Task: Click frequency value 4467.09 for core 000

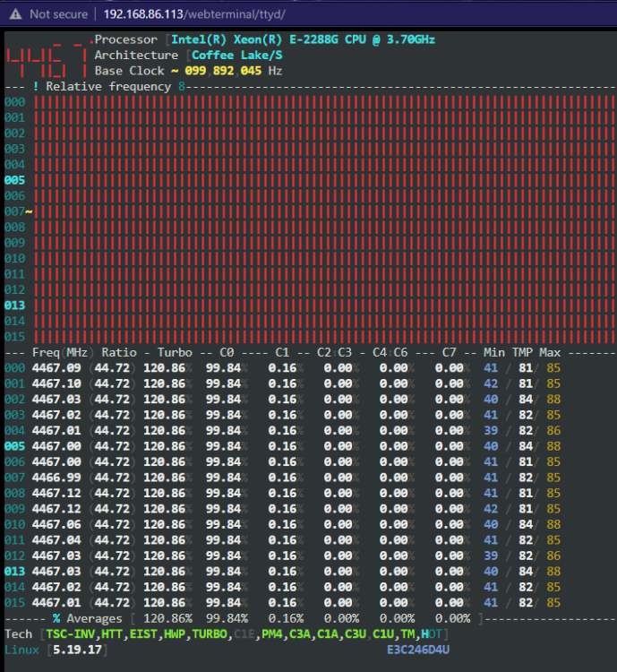Action: (x=56, y=368)
